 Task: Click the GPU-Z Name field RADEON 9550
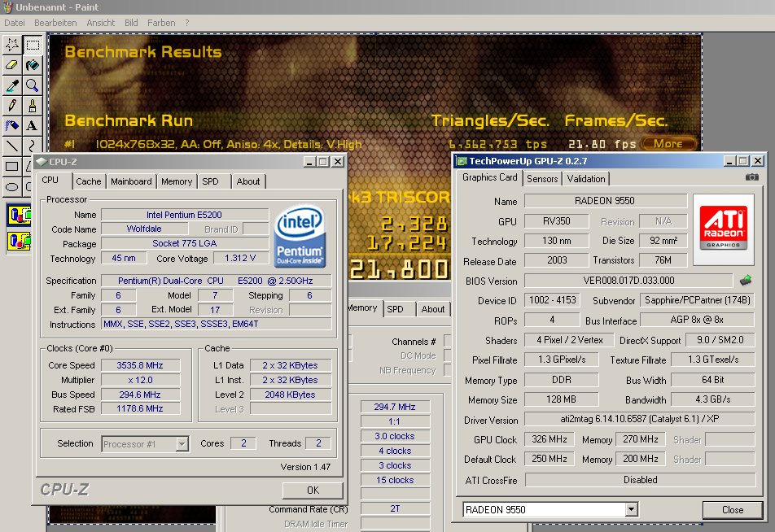click(606, 201)
